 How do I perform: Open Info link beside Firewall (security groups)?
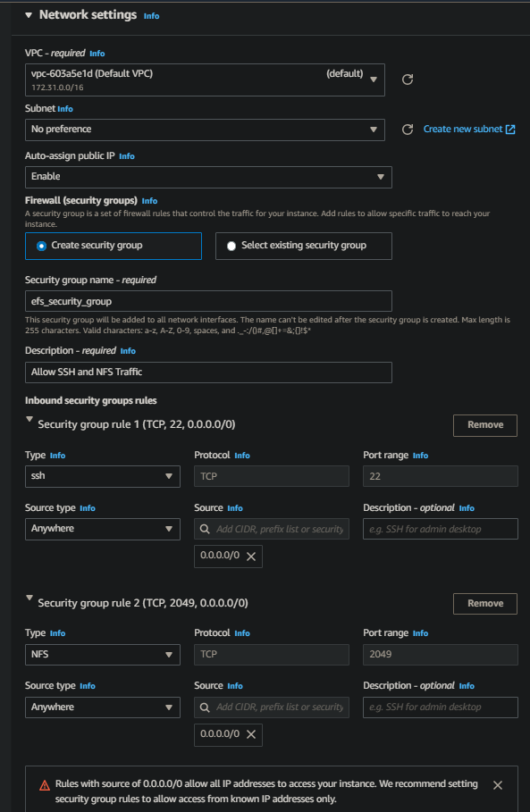point(150,201)
